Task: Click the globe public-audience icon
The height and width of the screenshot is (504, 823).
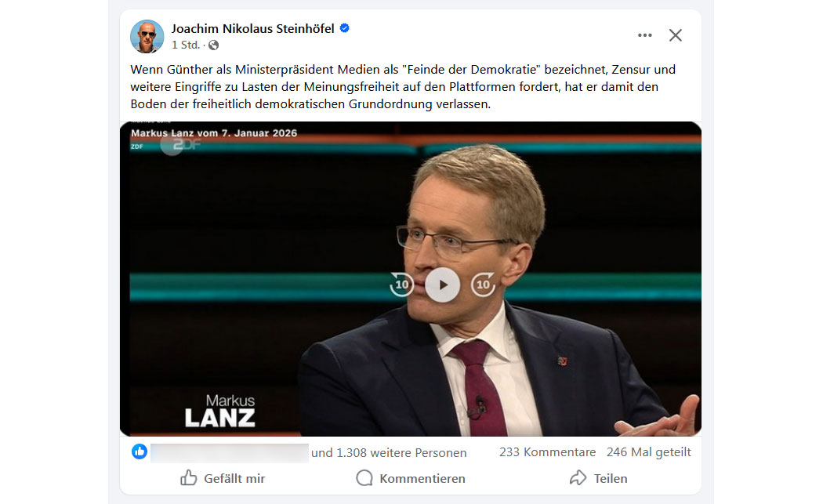Action: pos(214,45)
